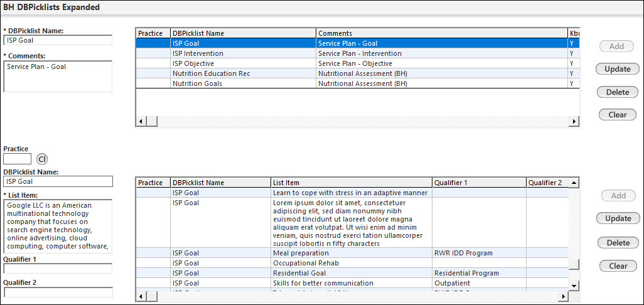Click the round Cl button beside Practice

tap(42, 159)
